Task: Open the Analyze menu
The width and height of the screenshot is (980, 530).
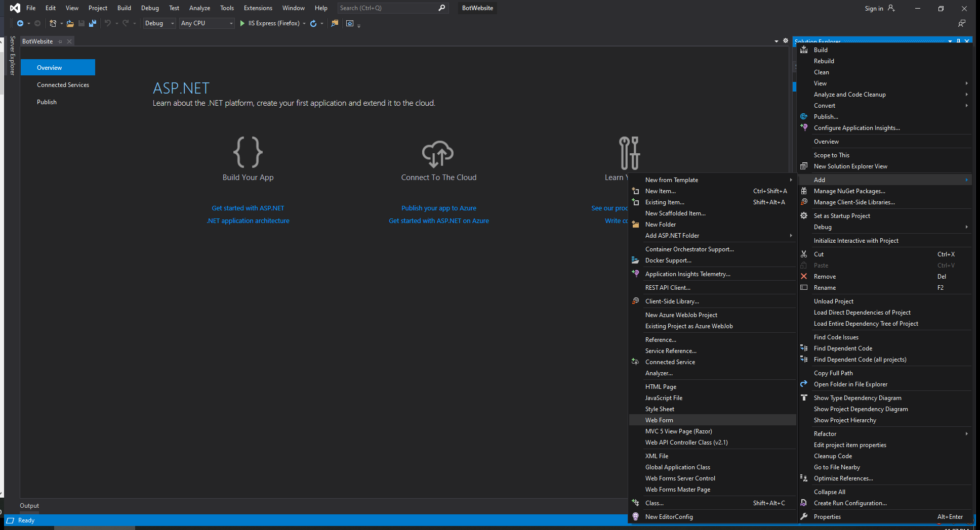Action: click(x=199, y=8)
